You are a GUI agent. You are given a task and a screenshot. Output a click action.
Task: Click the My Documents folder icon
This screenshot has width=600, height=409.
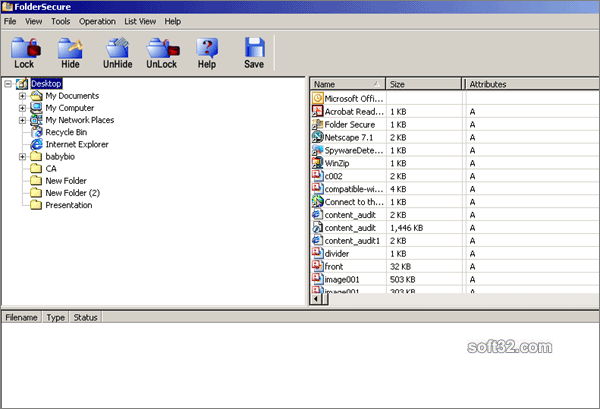[36, 96]
